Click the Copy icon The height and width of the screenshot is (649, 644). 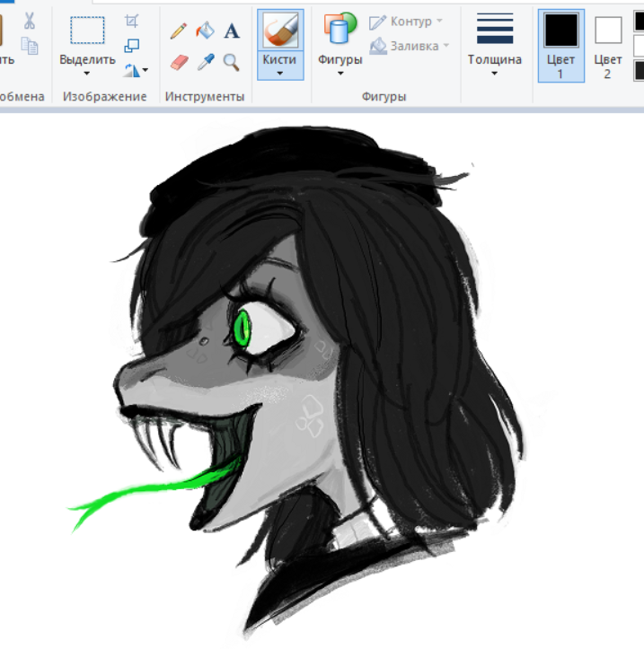30,46
